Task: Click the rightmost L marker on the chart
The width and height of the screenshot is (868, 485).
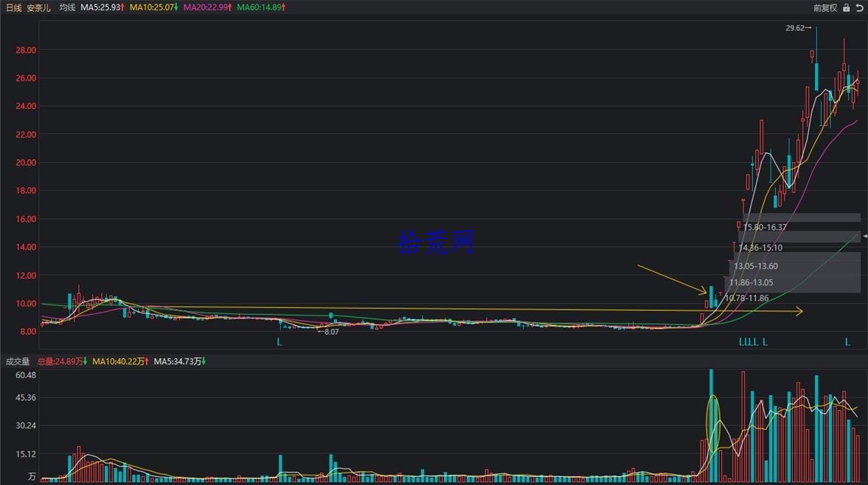Action: coord(847,342)
